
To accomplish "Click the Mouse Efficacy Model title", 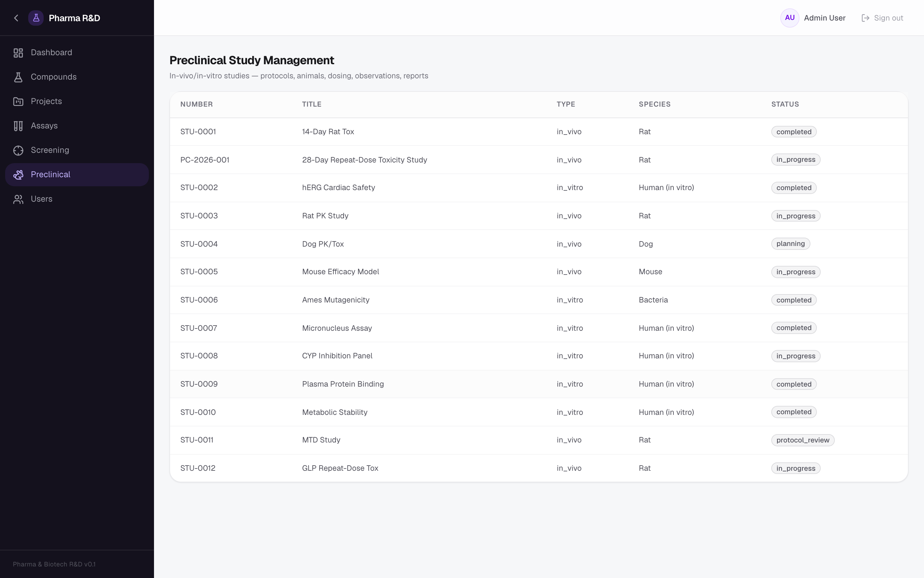I will (341, 272).
